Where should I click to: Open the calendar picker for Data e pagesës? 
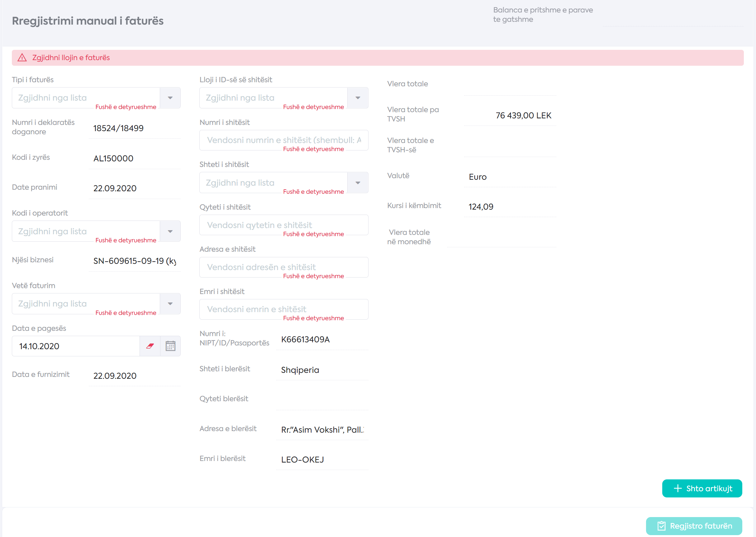click(x=170, y=346)
